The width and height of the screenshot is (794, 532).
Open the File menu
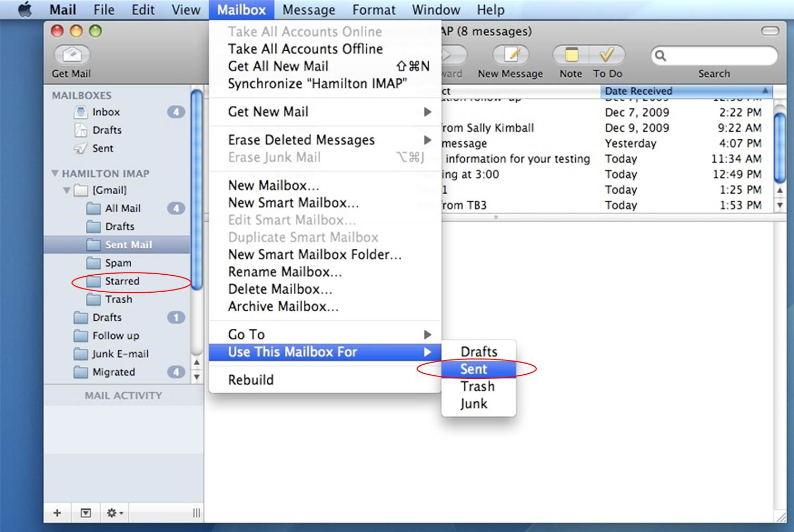click(104, 10)
